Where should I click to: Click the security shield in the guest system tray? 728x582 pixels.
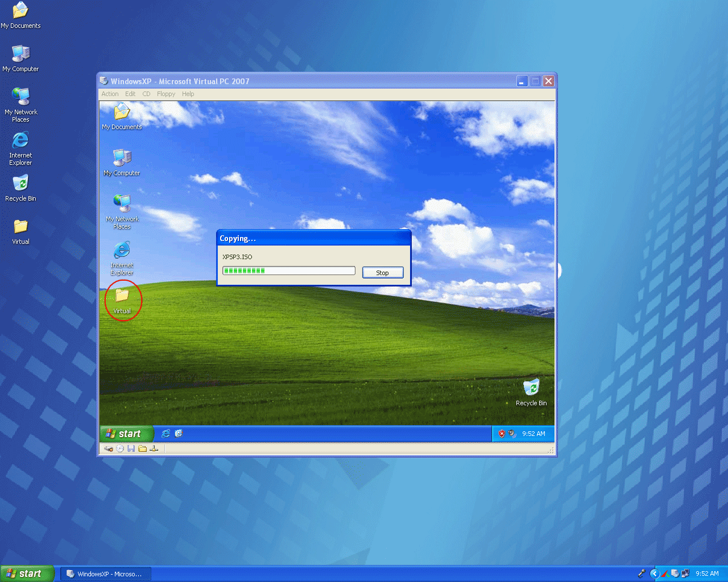tap(502, 434)
